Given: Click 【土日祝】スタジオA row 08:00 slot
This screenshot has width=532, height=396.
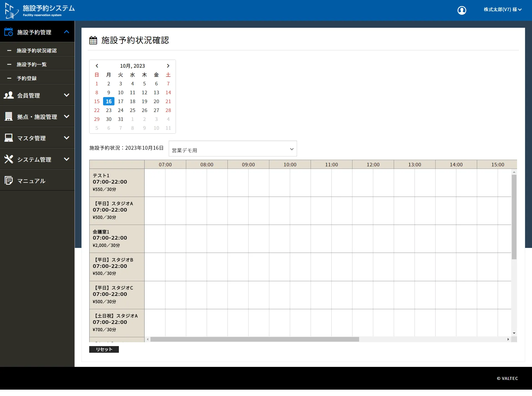Looking at the screenshot, I should click(196, 323).
